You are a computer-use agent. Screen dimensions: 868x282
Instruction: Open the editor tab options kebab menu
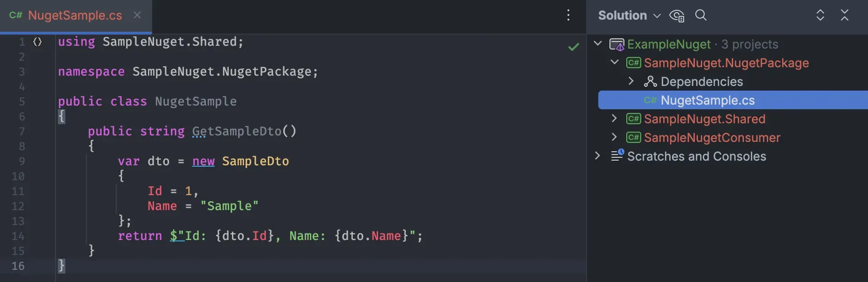point(568,15)
